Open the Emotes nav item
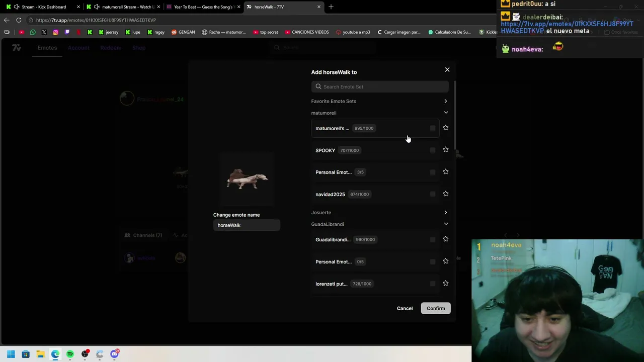This screenshot has width=644, height=362. [47, 48]
